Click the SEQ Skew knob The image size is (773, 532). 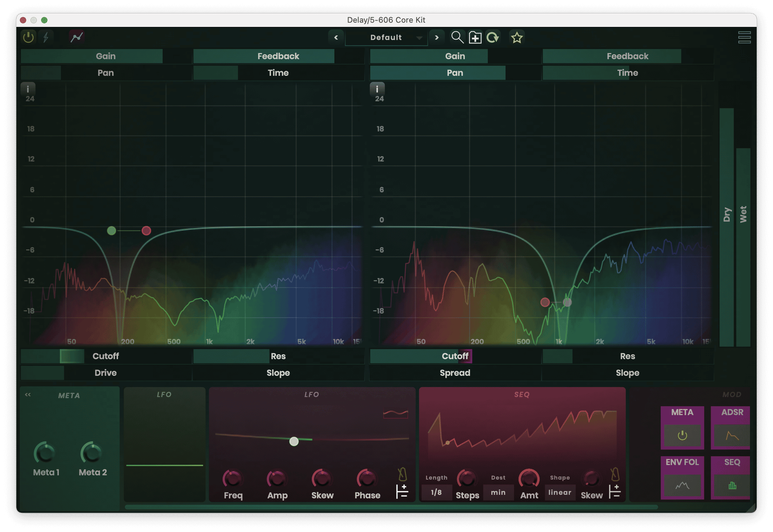tap(591, 479)
